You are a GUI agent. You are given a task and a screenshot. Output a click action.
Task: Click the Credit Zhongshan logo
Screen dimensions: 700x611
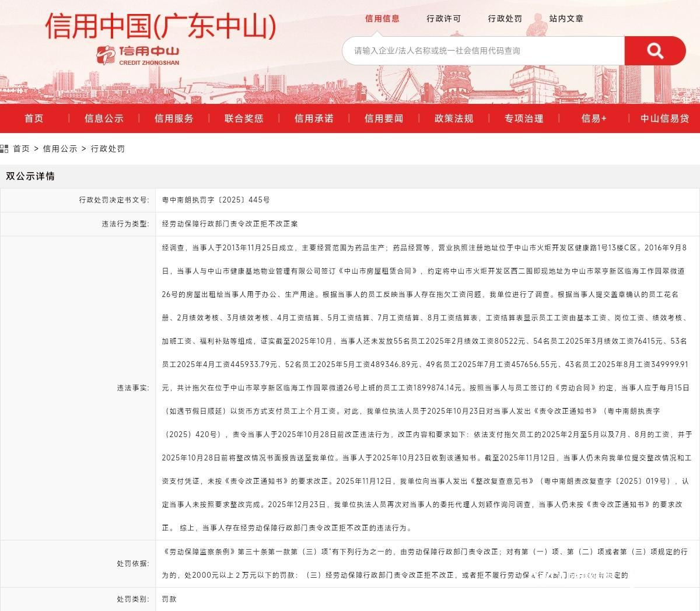138,55
